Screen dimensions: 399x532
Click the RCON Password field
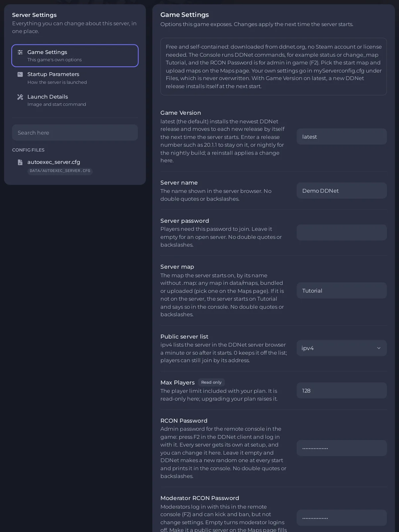(341, 448)
